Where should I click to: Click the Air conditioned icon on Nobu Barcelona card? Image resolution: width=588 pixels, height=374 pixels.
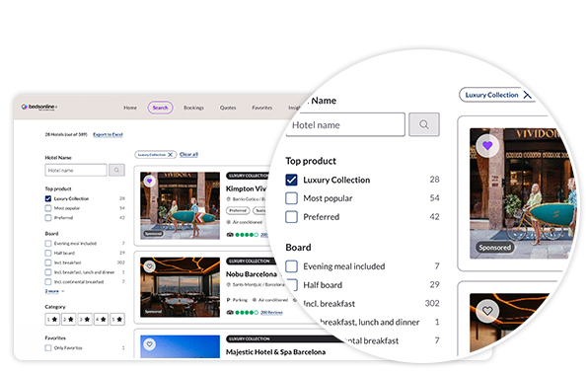255,300
